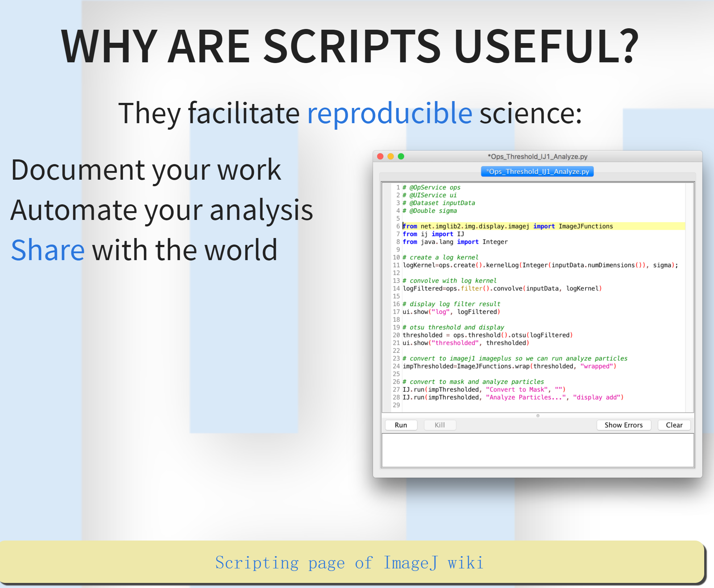The height and width of the screenshot is (588, 714).
Task: Click highlighted line importing ImageJFunctions
Action: 544,226
